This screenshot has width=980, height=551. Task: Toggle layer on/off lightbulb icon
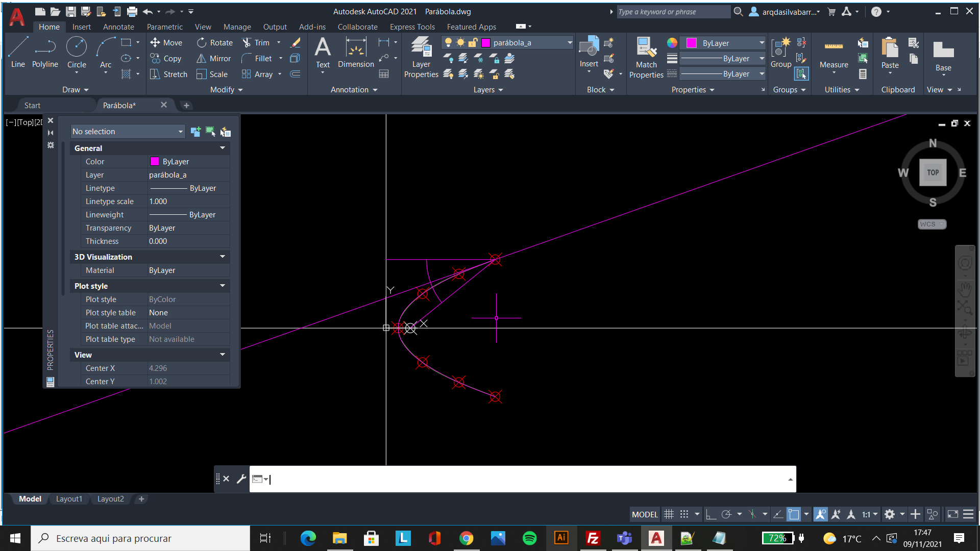click(448, 43)
